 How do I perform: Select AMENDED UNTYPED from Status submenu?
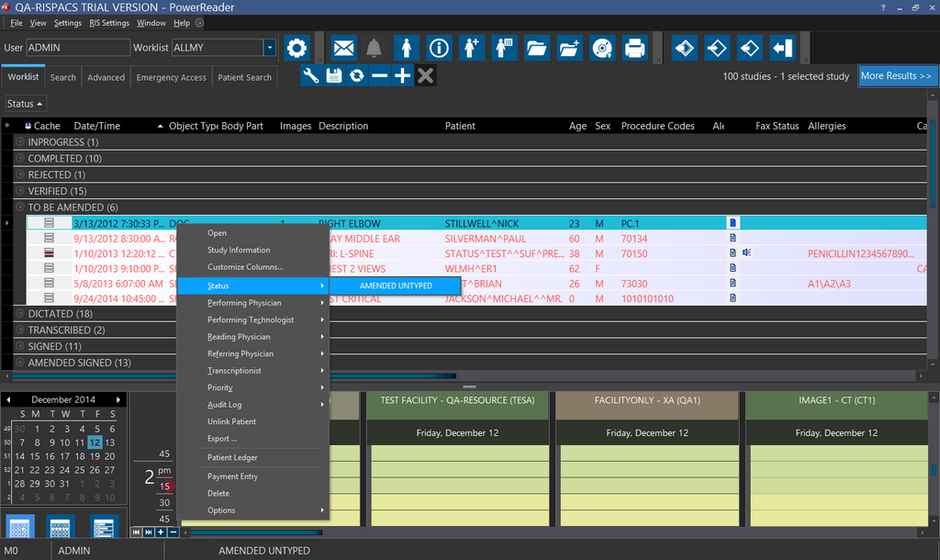click(396, 286)
